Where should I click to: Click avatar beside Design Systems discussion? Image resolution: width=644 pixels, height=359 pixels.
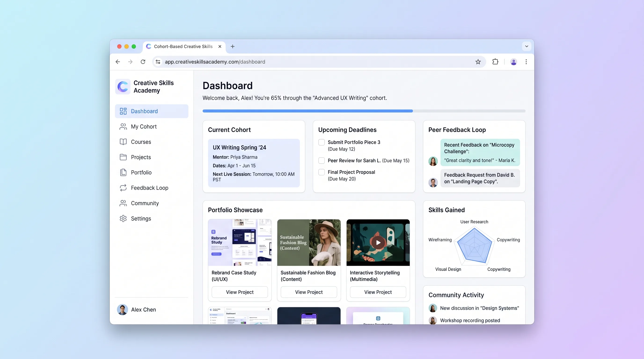[433, 308]
